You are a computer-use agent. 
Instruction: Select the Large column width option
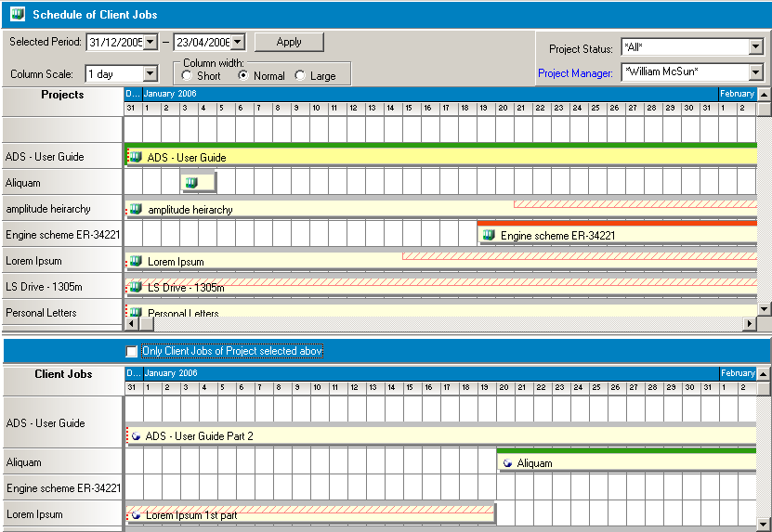[x=300, y=76]
